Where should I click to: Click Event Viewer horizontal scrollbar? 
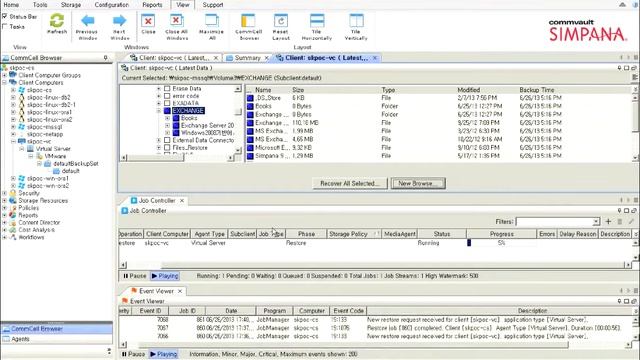(353, 345)
